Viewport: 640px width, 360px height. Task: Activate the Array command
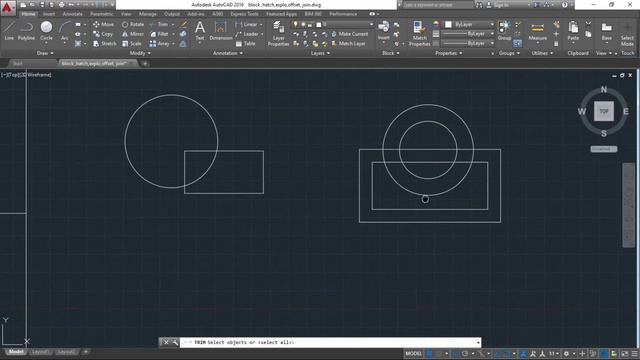point(159,43)
